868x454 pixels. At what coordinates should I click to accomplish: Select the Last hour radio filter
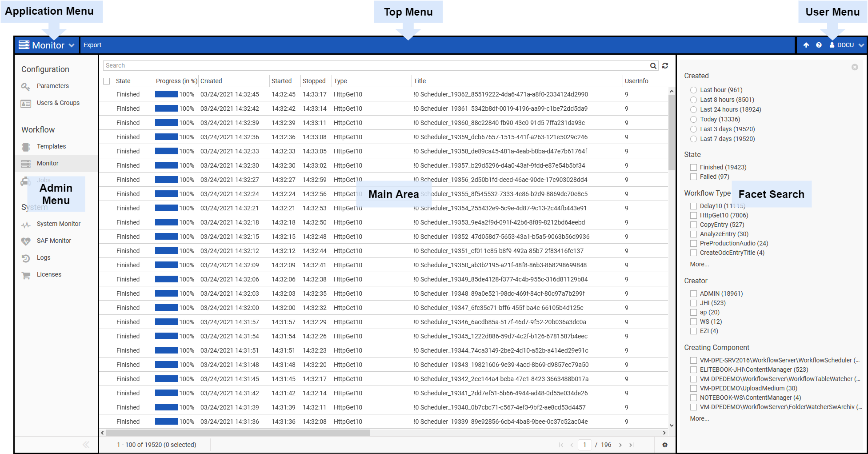(693, 90)
